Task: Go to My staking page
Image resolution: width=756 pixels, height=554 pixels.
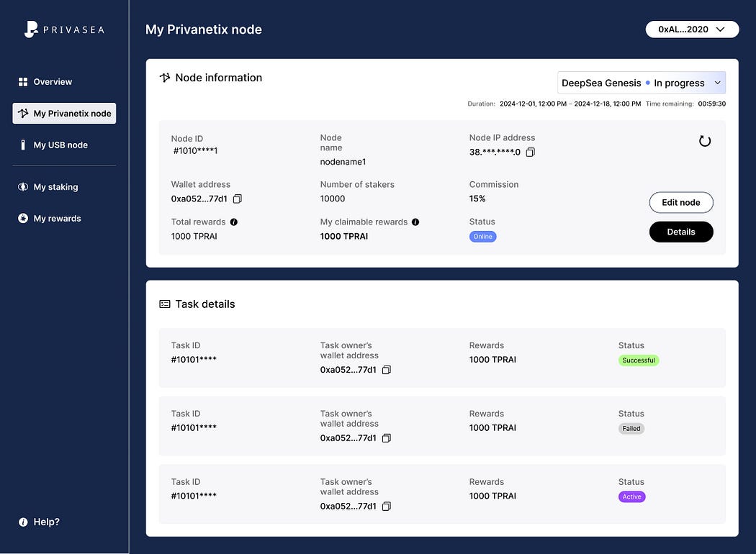Action: pos(48,187)
